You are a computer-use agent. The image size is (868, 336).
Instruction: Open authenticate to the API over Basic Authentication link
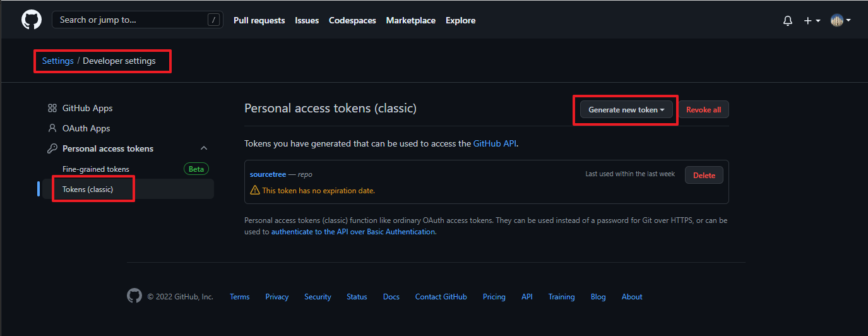pyautogui.click(x=353, y=232)
